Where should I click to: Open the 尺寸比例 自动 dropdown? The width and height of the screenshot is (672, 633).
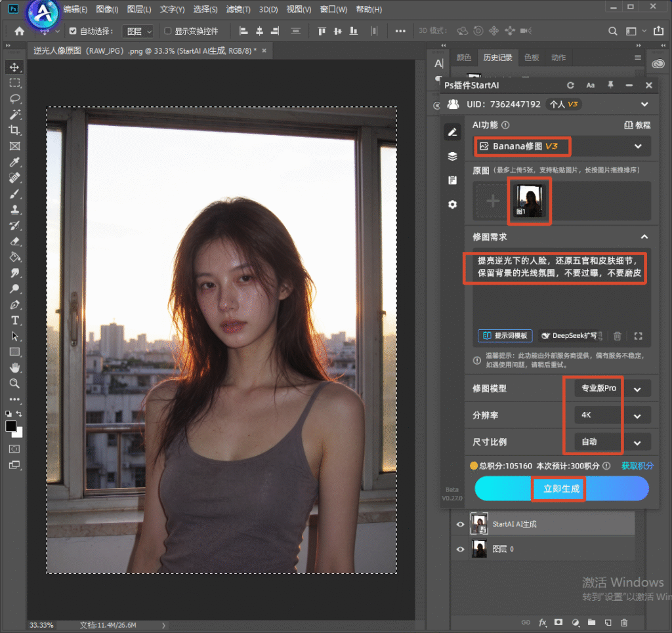pos(612,442)
